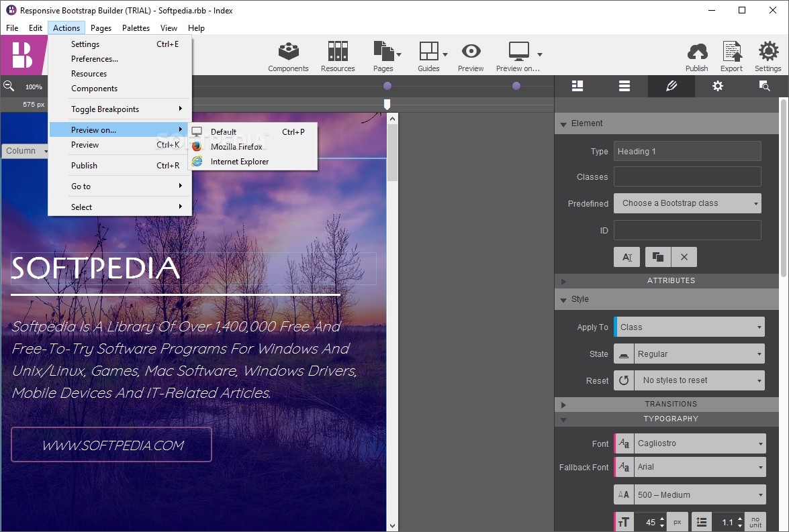789x532 pixels.
Task: Open the Cagliostro font dropdown
Action: coord(700,443)
